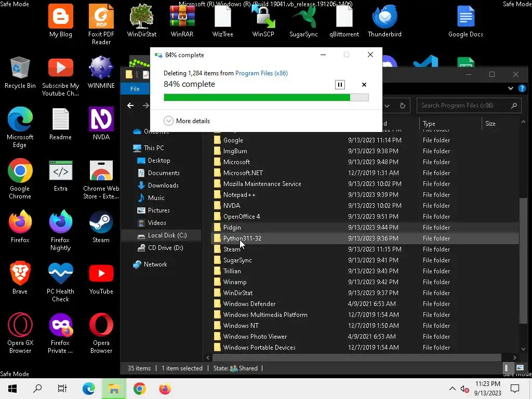This screenshot has width=532, height=399.
Task: Open Documents in navigation pane
Action: (x=164, y=173)
